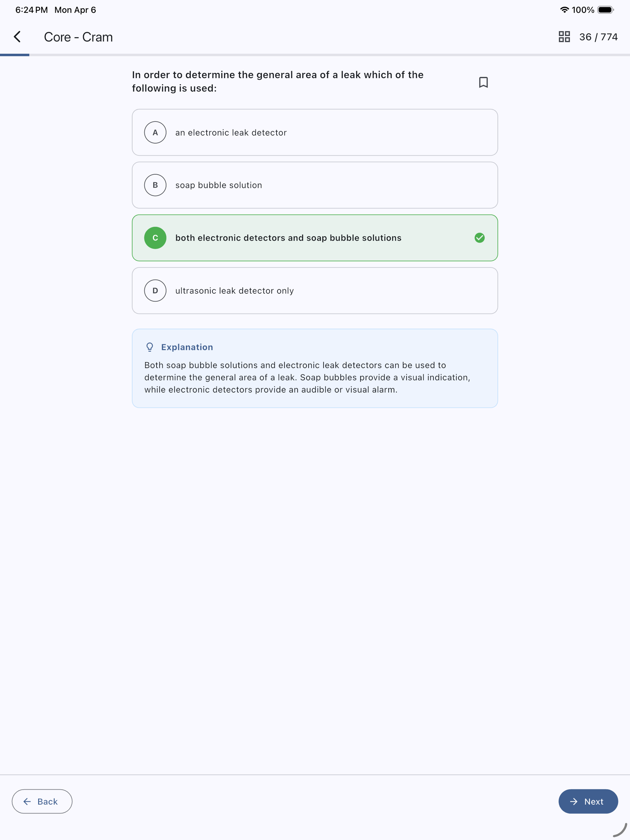Pick 'soap bubble solution' answer
The width and height of the screenshot is (630, 840).
(315, 185)
